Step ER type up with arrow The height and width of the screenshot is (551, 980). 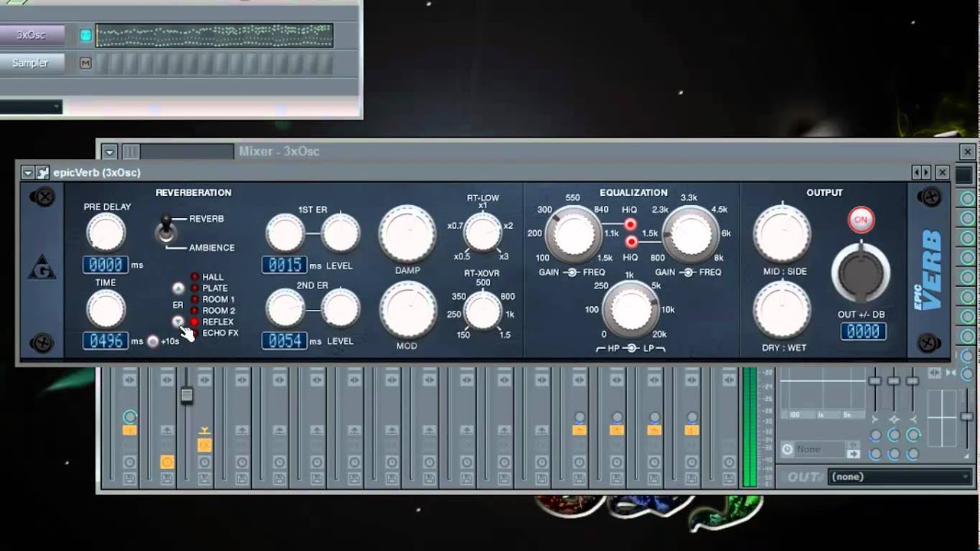[x=178, y=289]
